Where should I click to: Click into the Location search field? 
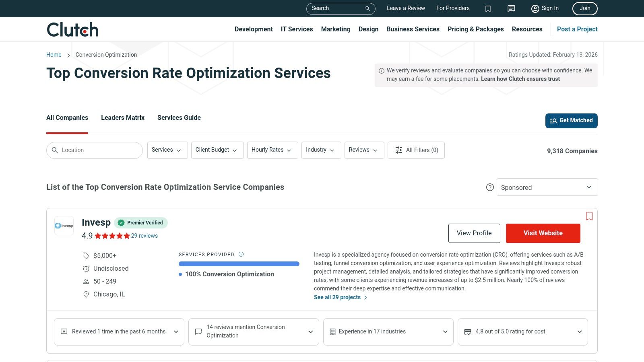[95, 150]
